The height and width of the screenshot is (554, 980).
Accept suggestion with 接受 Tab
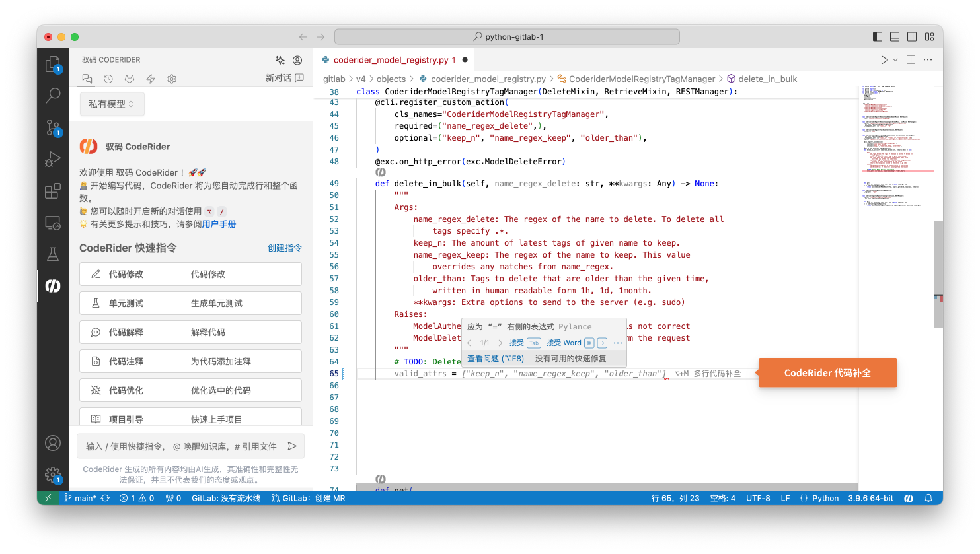(525, 343)
